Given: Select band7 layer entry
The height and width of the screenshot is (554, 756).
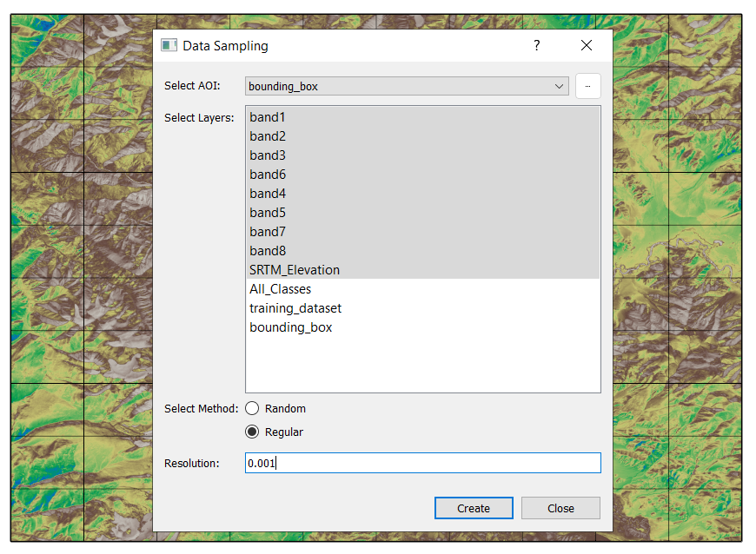Looking at the screenshot, I should (268, 232).
